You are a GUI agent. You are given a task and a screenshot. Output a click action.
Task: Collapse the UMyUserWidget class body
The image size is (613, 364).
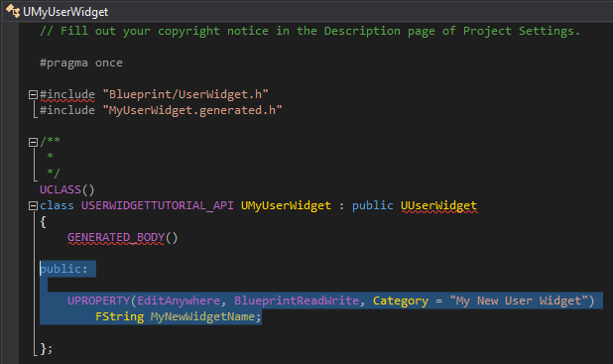pyautogui.click(x=33, y=205)
